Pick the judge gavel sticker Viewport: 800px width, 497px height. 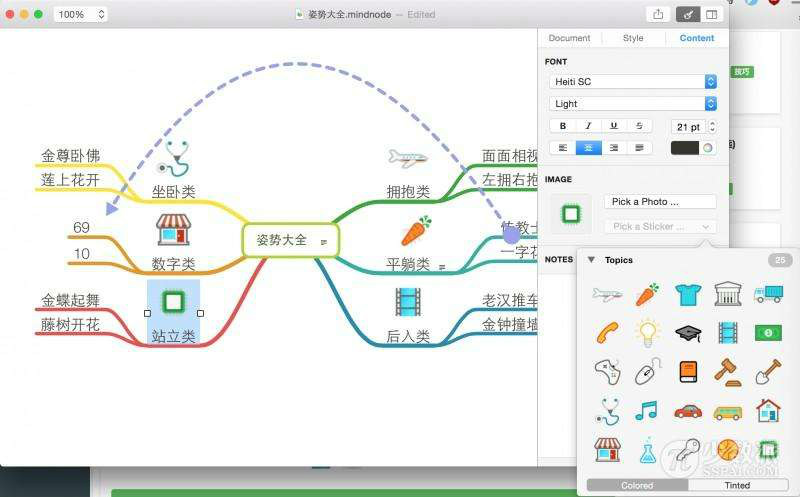pyautogui.click(x=728, y=372)
